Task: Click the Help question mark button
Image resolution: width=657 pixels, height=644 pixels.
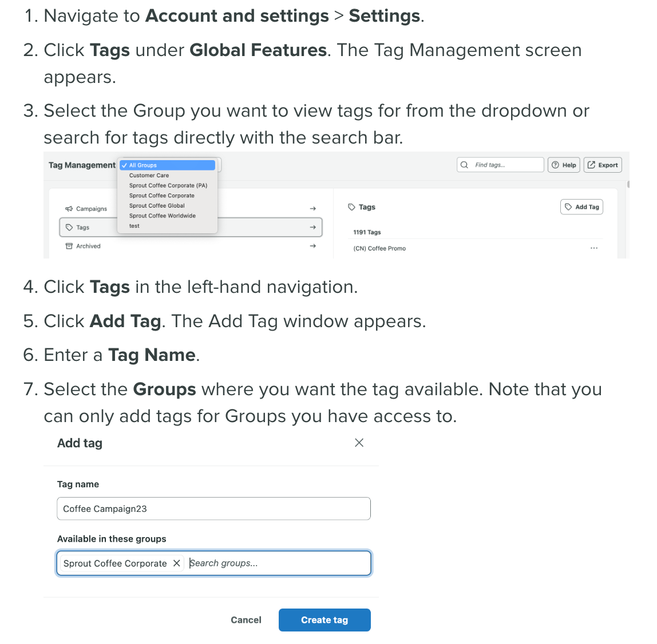Action: [564, 165]
